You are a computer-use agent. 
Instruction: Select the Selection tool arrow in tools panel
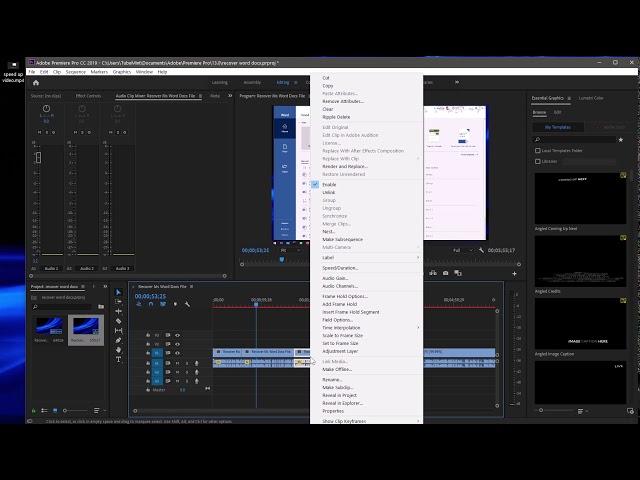tap(118, 292)
